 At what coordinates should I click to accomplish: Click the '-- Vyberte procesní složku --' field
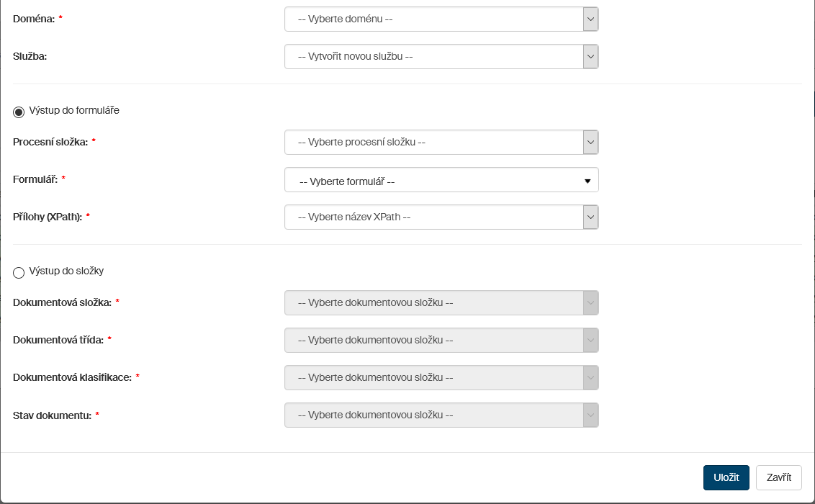tap(433, 143)
